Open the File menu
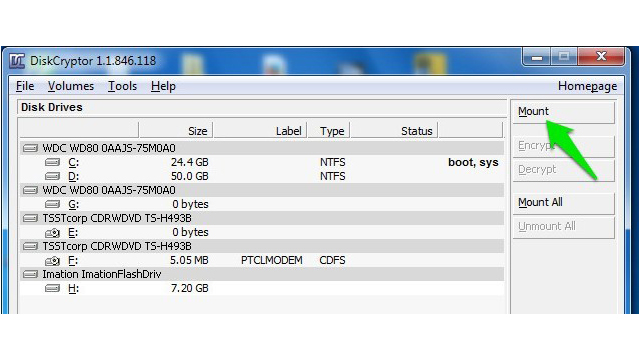 coord(25,86)
